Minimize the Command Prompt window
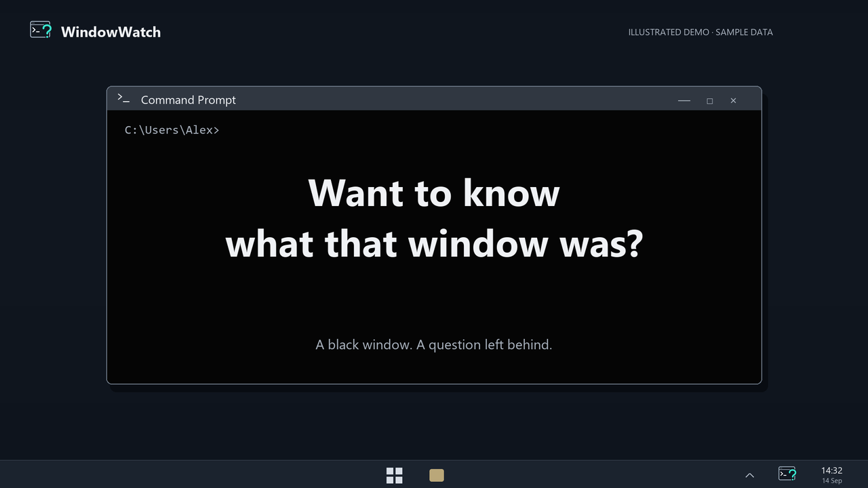This screenshot has width=868, height=488. (684, 100)
